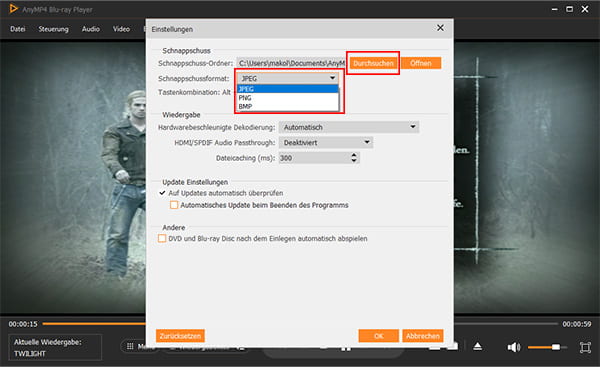600x367 pixels.
Task: Click the Dateicaching 300 input field
Action: pyautogui.click(x=315, y=158)
